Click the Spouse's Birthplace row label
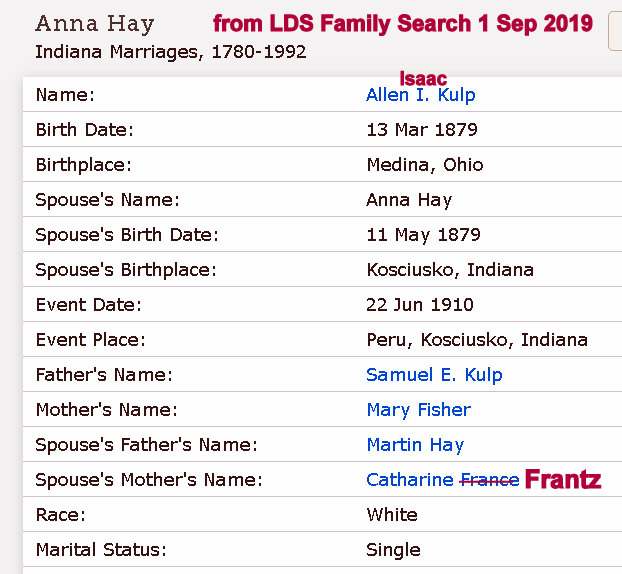This screenshot has width=622, height=574. (125, 270)
